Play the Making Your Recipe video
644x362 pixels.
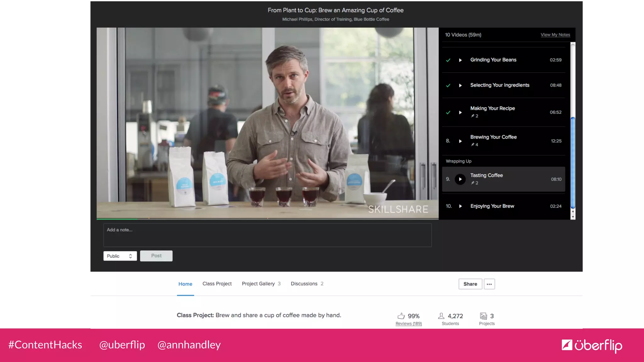[x=460, y=112]
